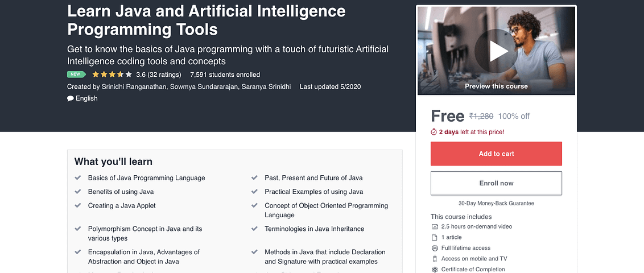Click the mobile and TV access icon
The image size is (644, 273).
click(x=435, y=259)
